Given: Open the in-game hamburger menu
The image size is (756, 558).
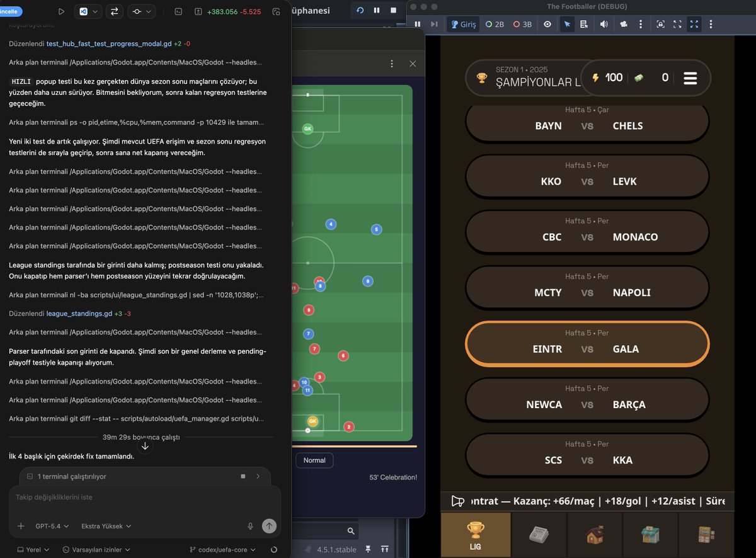Looking at the screenshot, I should (690, 78).
